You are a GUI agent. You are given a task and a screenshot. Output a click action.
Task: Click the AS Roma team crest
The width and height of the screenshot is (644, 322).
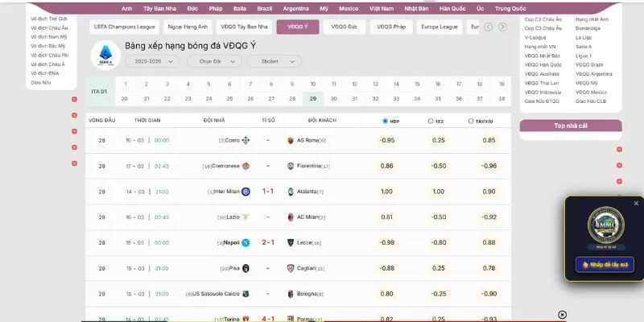click(x=291, y=140)
